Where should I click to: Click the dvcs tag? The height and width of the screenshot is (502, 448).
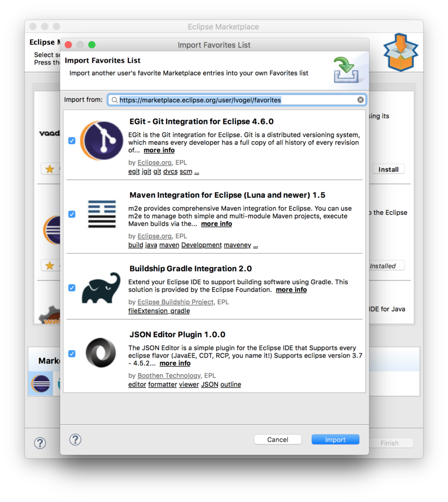[x=170, y=172]
